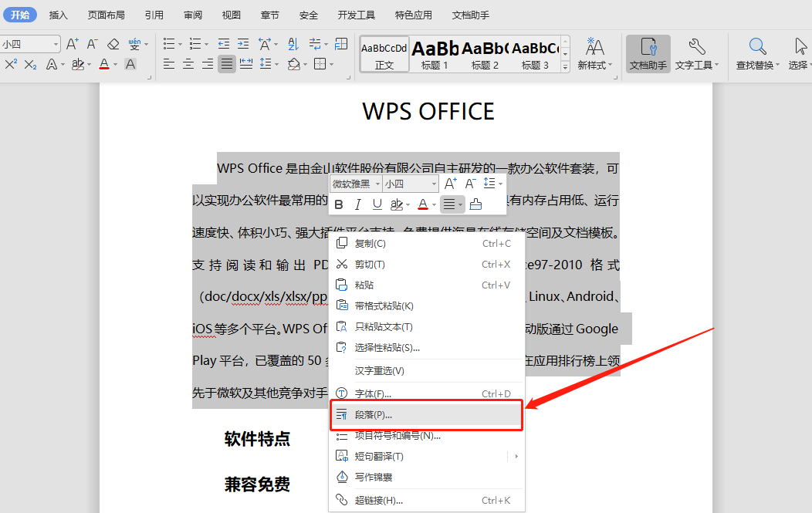Open the 微软雅黑 font name dropdown
Screen dimensions: 812x513
[377, 184]
